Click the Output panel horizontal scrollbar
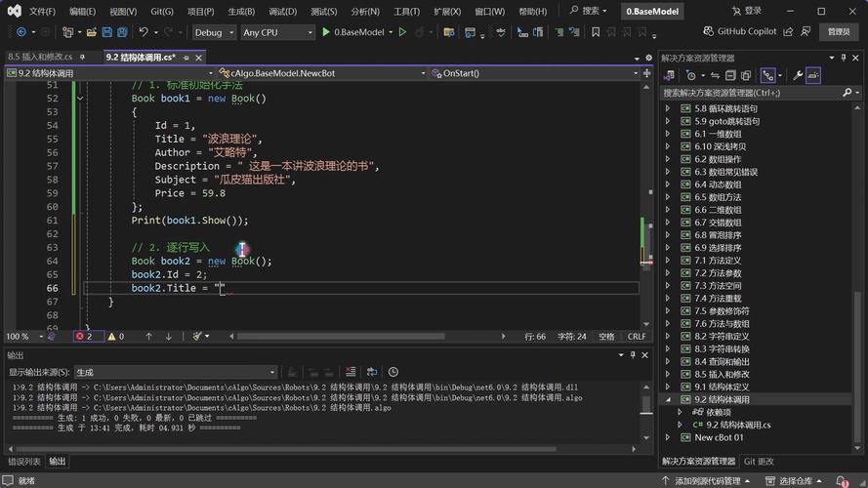The width and height of the screenshot is (868, 488). pos(286,449)
